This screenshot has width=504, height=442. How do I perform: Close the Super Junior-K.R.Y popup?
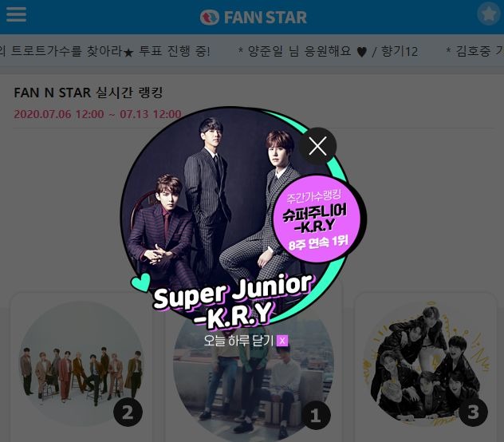coord(318,146)
